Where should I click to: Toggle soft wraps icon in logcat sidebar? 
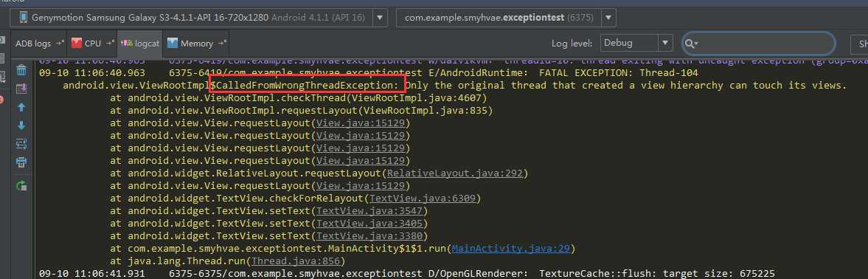21,144
